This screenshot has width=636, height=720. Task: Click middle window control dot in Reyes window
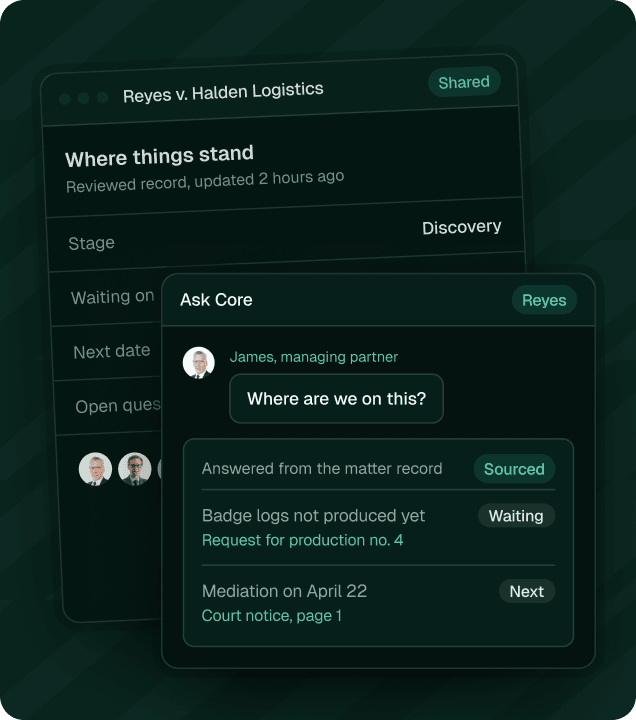coord(84,98)
